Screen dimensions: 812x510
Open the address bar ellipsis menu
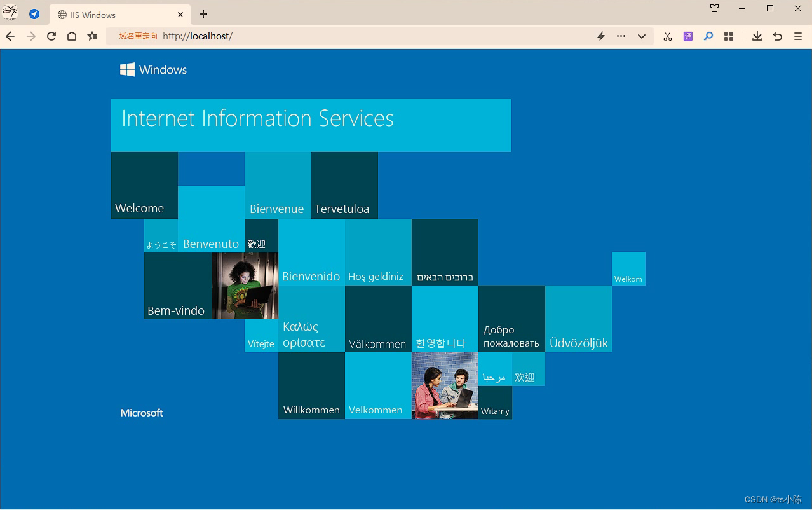click(x=621, y=36)
